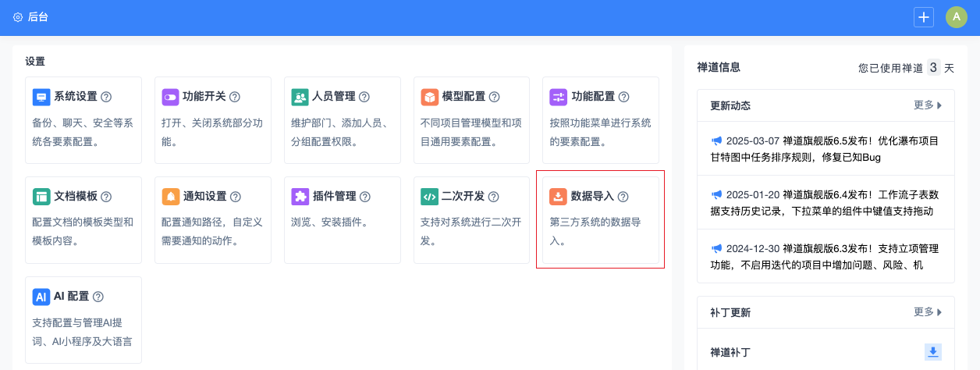Expand 更多 next to 补丁更新
Screen dimensions: 980x370
[928, 312]
